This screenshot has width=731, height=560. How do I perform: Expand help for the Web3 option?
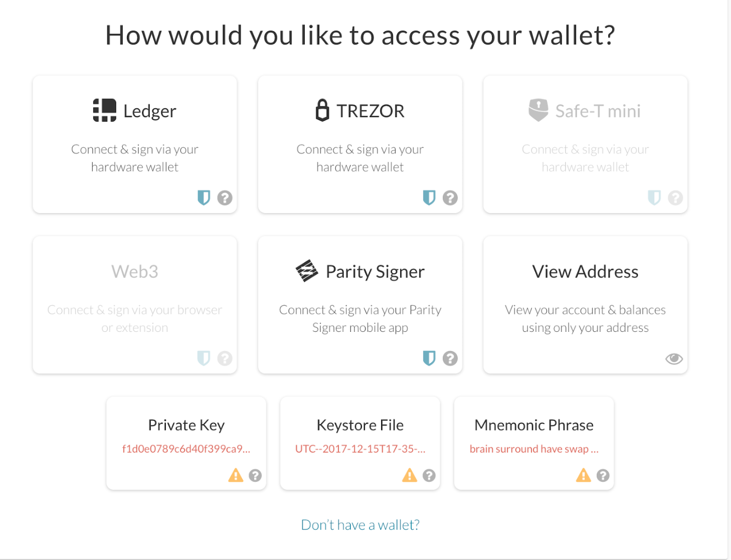click(x=225, y=358)
